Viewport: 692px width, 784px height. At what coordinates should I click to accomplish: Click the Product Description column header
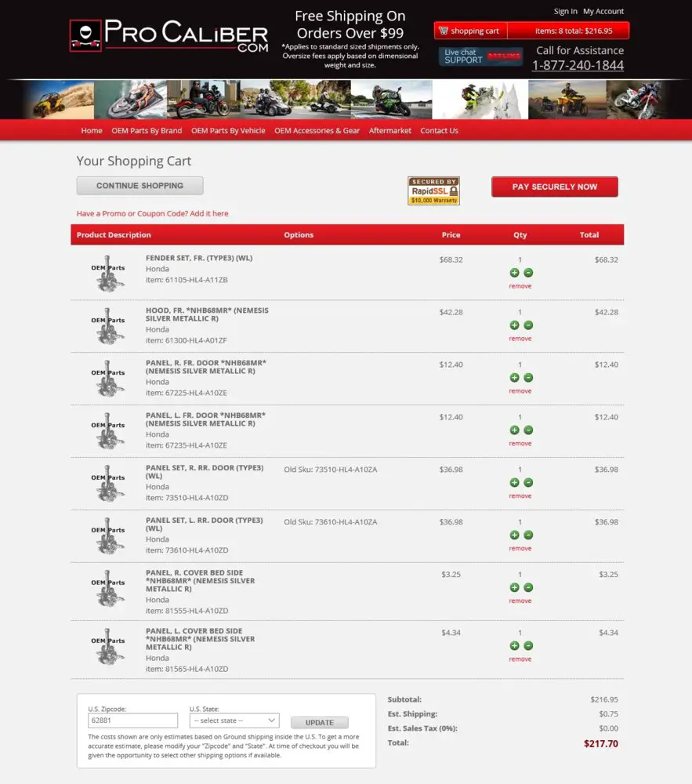[x=114, y=235]
